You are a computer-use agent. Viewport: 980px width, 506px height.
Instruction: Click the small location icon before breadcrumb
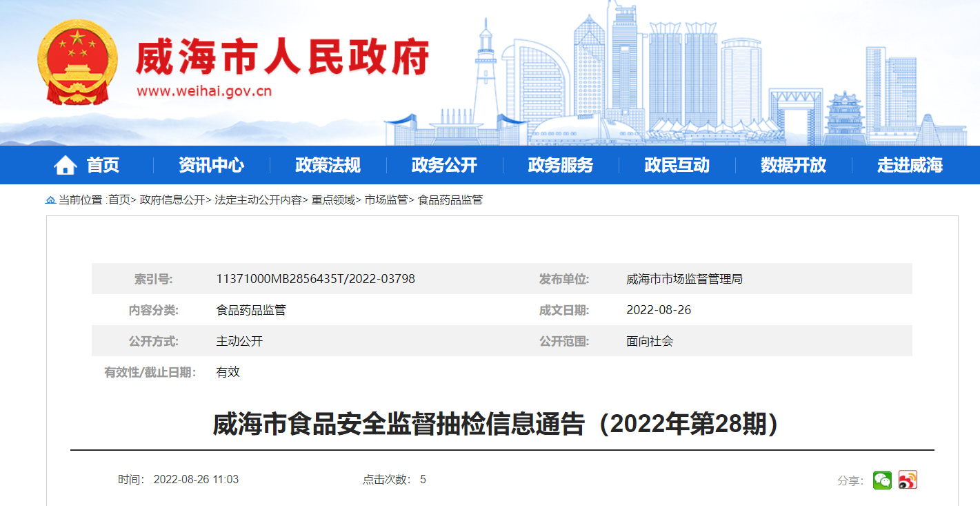(50, 200)
